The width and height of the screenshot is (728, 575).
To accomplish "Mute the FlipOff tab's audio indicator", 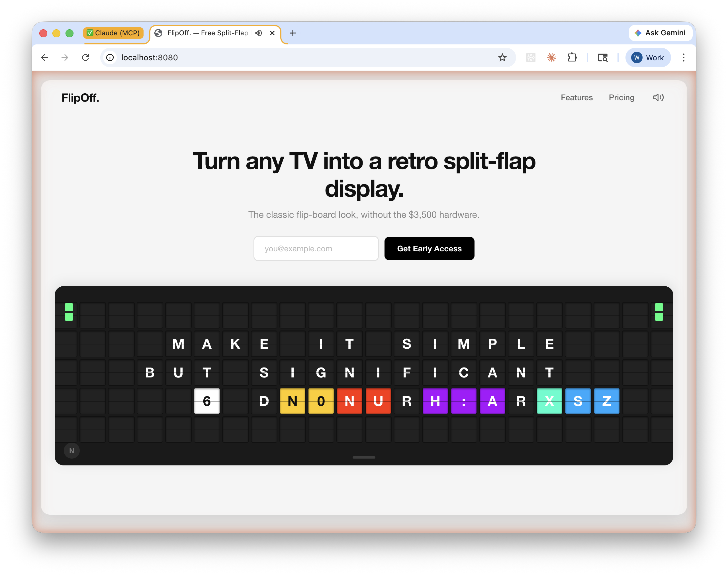I will click(x=258, y=33).
